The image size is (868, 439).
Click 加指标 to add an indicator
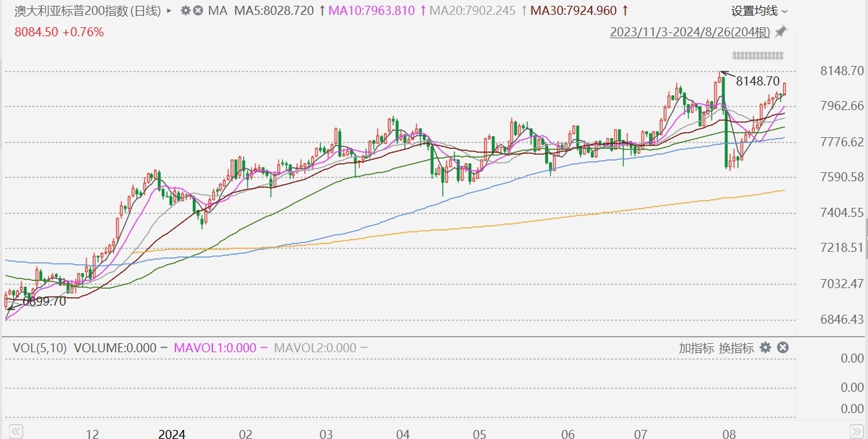696,348
